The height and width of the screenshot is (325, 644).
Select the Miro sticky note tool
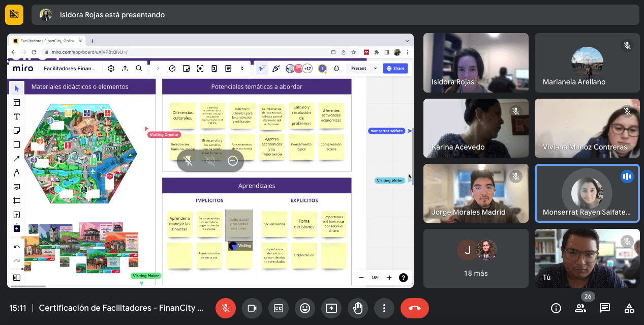coord(17,131)
